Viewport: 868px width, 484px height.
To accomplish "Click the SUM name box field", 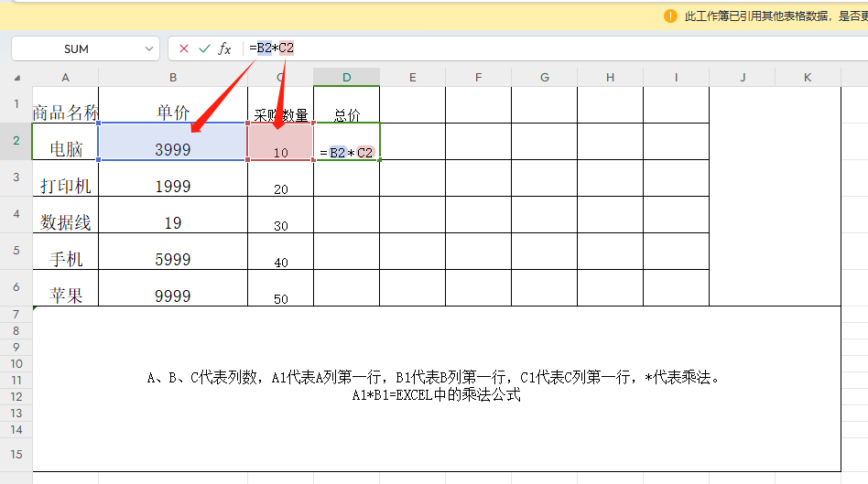I will point(76,48).
